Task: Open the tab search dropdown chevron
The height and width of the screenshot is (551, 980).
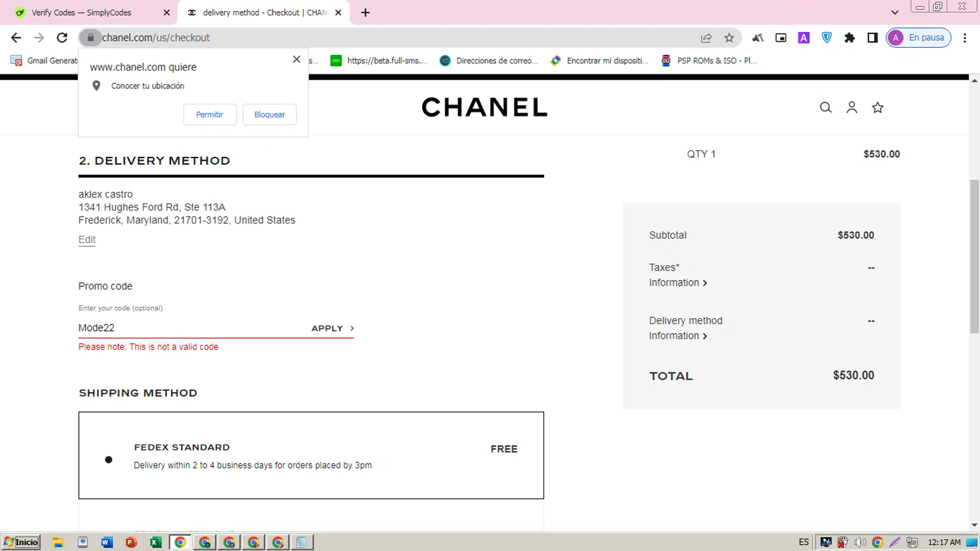Action: [x=894, y=12]
